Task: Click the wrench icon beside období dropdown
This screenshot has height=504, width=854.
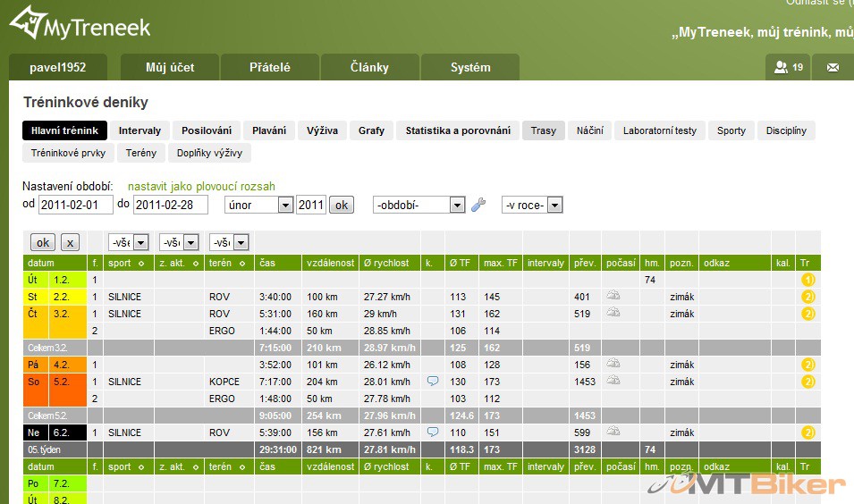Action: pyautogui.click(x=478, y=206)
